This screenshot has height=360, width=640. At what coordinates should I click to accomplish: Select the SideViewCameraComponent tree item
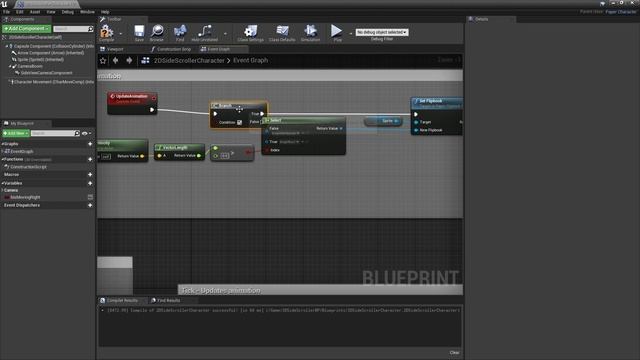[x=48, y=73]
